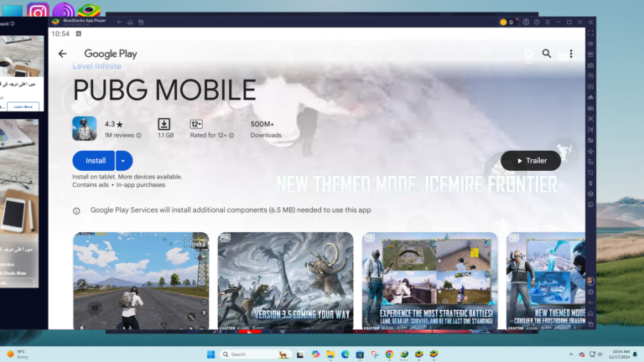Image resolution: width=644 pixels, height=362 pixels.
Task: Click the avatar icon in BlueStacks sidebar
Action: click(590, 281)
